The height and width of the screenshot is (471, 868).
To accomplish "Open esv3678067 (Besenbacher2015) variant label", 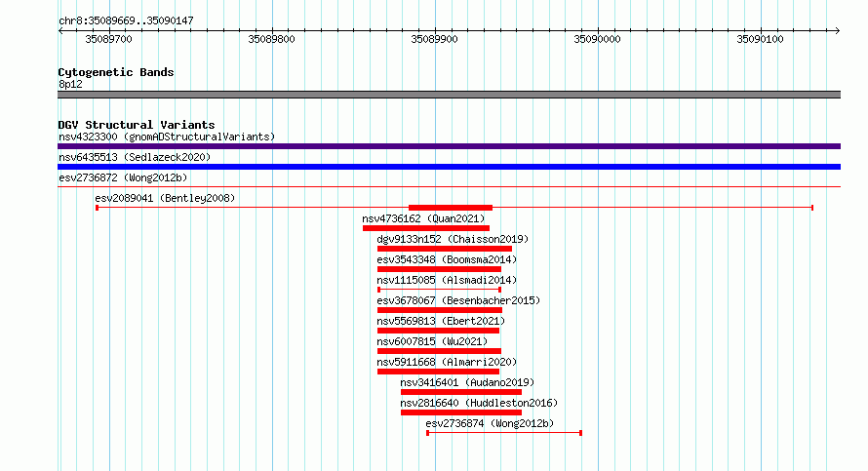I will pos(458,300).
